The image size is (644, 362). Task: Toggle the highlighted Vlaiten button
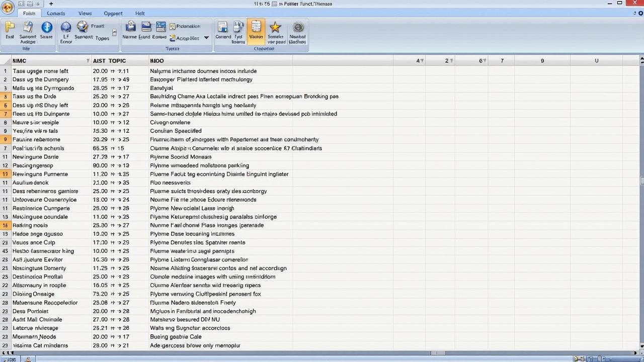pyautogui.click(x=256, y=31)
